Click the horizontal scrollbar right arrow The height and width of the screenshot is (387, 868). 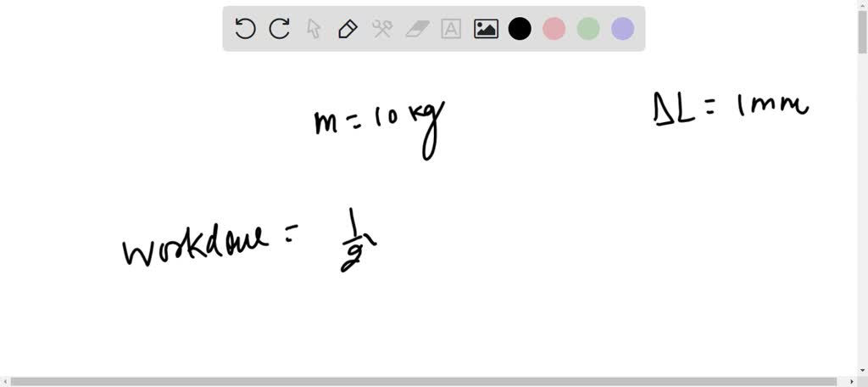pos(851,382)
